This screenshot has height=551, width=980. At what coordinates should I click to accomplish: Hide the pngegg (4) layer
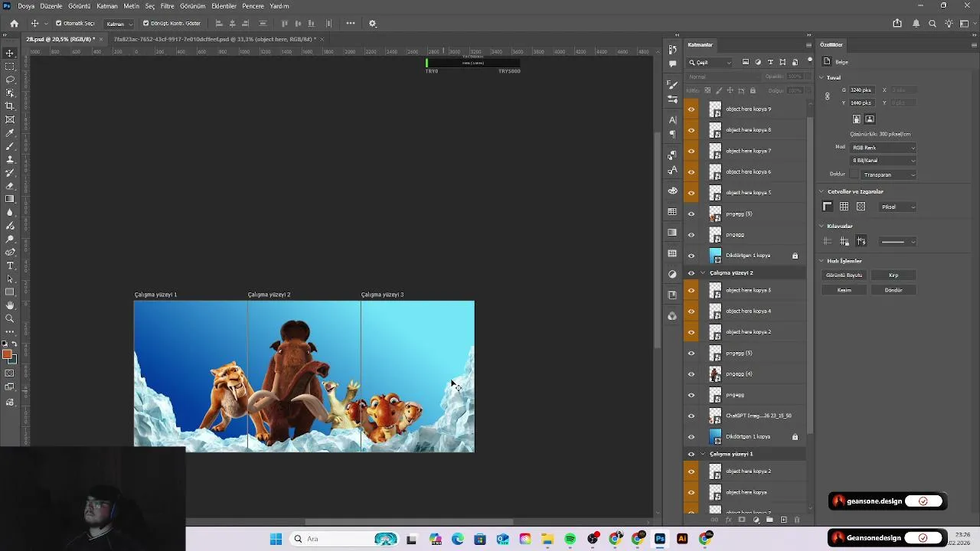point(691,373)
